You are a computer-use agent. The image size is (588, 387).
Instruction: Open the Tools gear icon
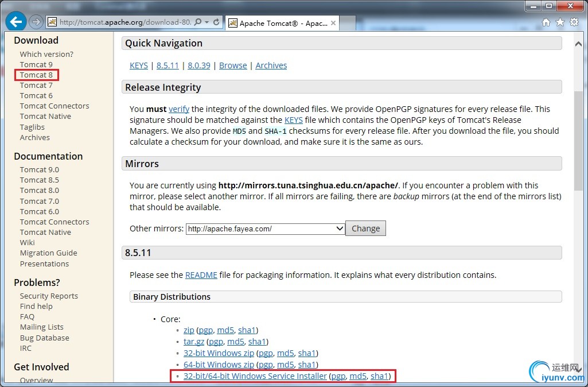574,22
